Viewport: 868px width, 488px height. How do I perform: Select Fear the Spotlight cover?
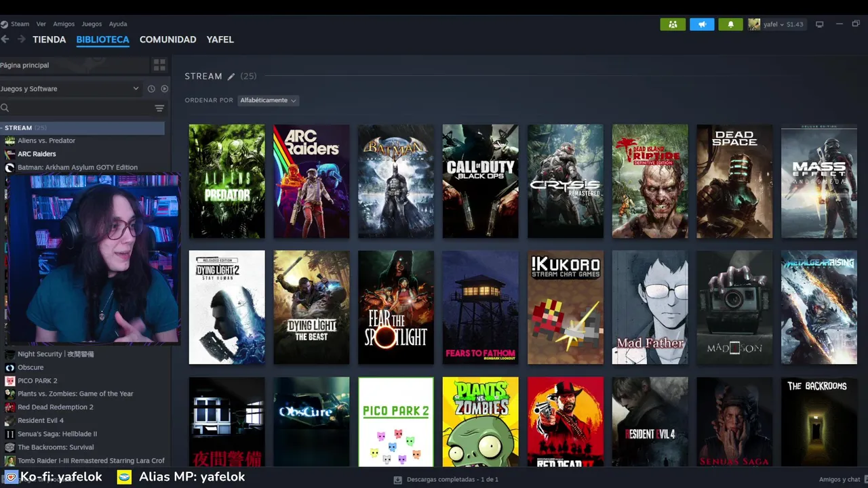coord(396,308)
